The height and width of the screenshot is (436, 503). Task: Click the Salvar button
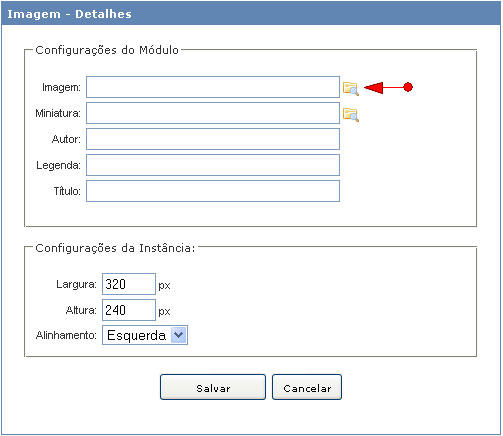pos(213,387)
